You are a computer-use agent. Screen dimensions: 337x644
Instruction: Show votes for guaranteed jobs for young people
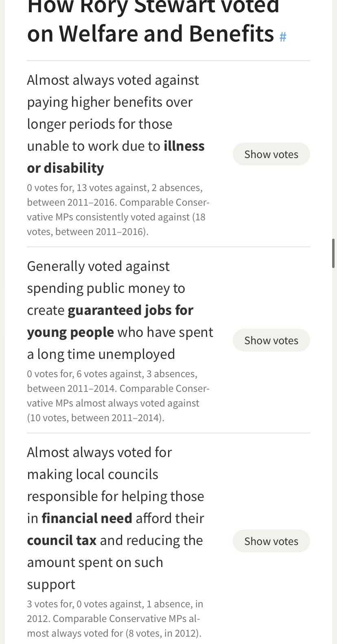[271, 340]
